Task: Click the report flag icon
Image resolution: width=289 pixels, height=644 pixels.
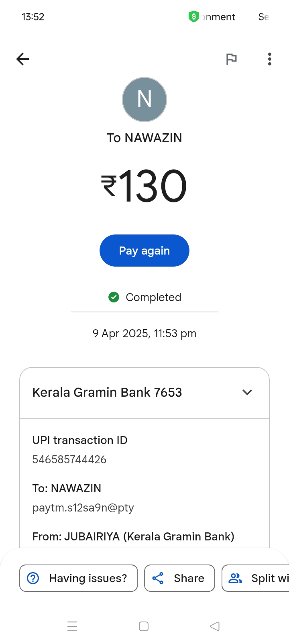Action: [231, 59]
